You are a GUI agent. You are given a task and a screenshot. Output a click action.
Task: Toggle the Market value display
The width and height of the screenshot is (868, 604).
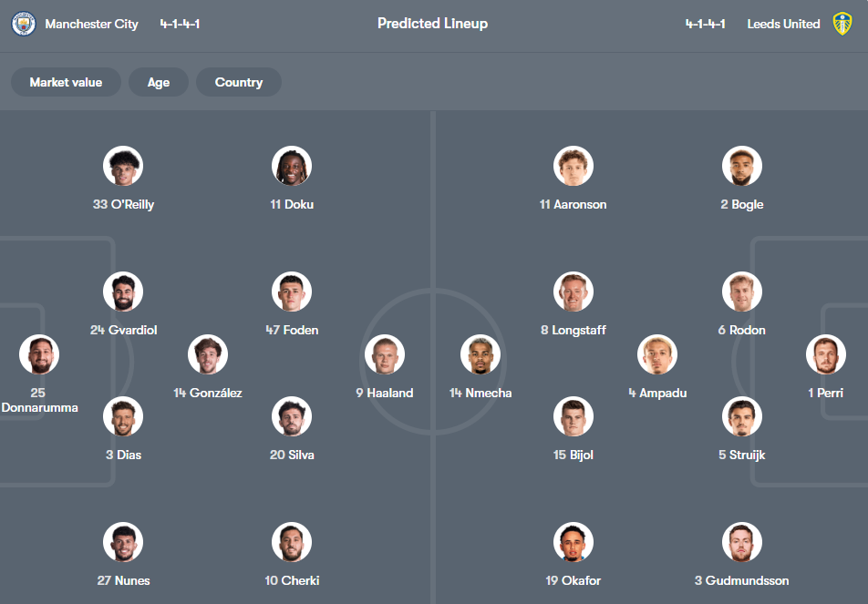pyautogui.click(x=66, y=82)
